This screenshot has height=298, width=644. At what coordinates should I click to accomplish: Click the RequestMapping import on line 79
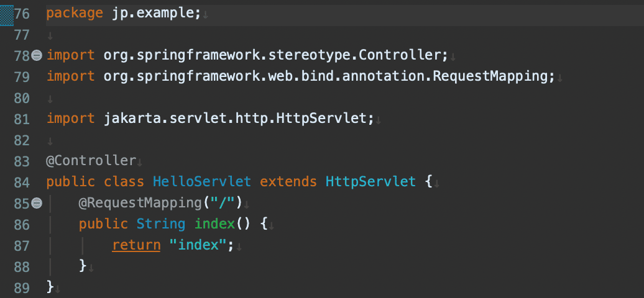tap(489, 76)
